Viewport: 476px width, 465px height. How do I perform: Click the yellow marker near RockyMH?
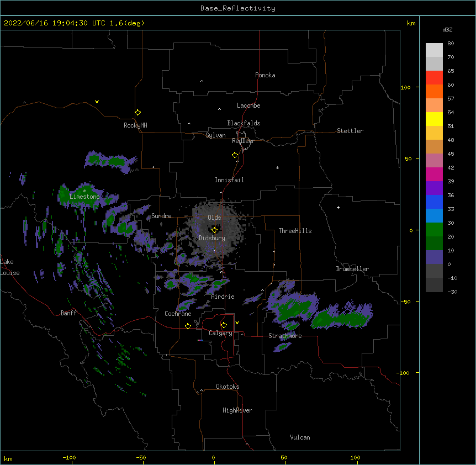[x=137, y=112]
